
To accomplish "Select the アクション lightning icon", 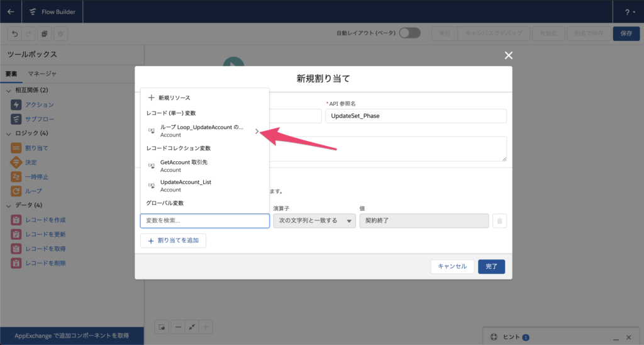I will 16,105.
